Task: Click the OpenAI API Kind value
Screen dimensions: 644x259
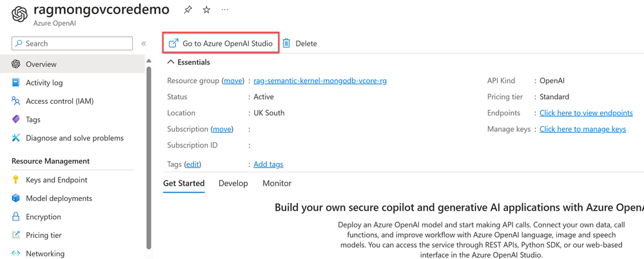Action: pos(553,81)
